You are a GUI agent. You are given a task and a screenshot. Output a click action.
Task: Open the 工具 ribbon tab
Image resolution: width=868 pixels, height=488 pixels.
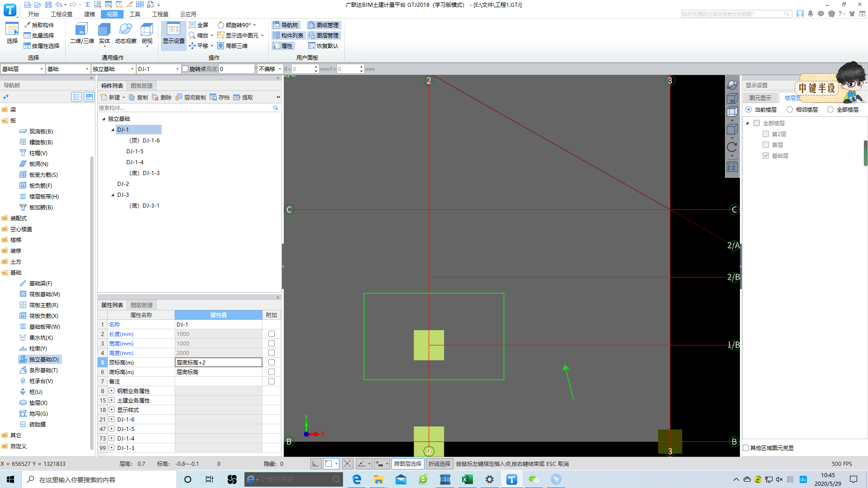pyautogui.click(x=135, y=14)
